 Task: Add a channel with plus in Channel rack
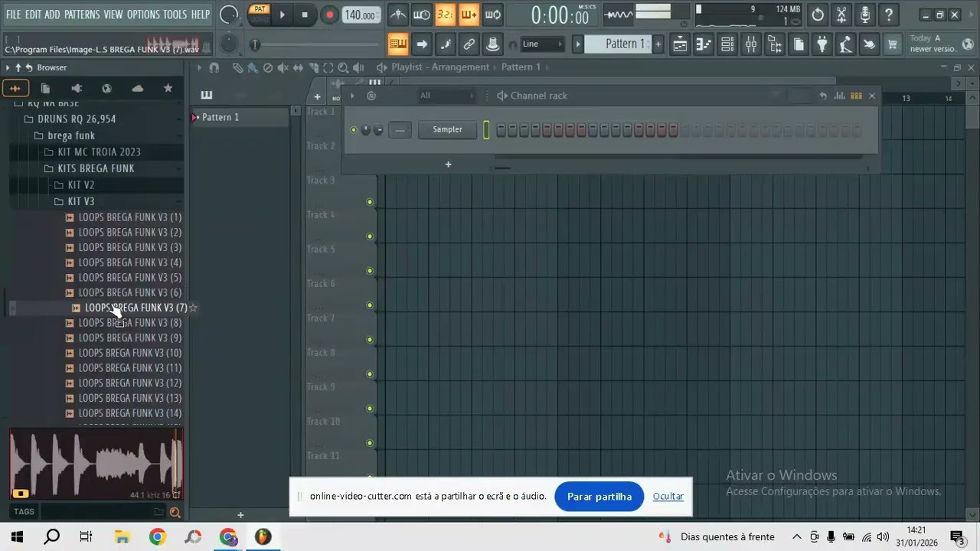point(448,164)
